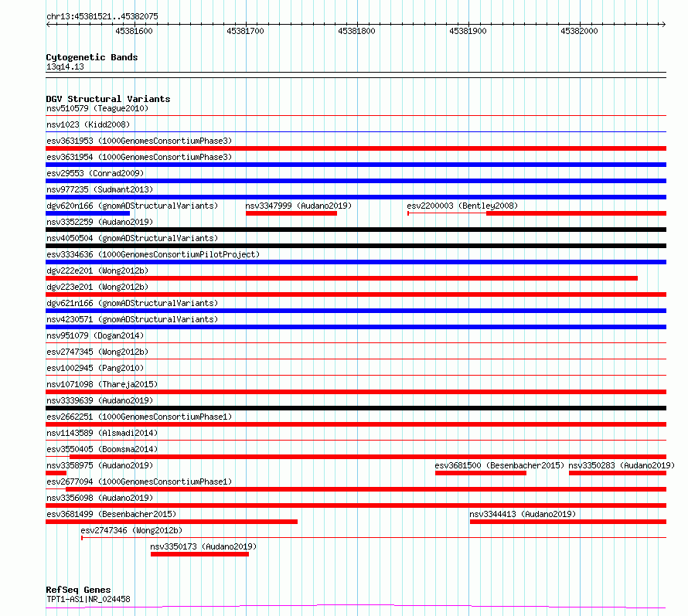This screenshot has height=616, width=688.
Task: Click the 45381800 ruler position label
Action: click(356, 31)
